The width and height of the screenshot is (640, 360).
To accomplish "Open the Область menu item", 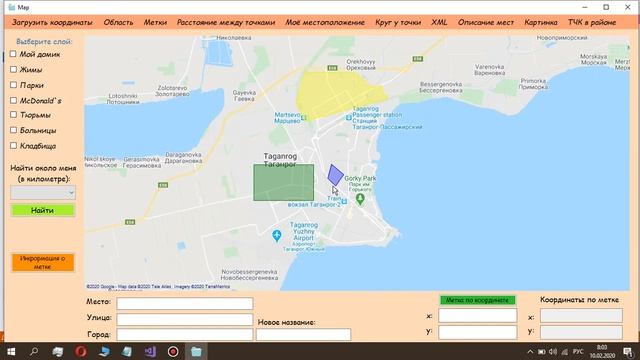I will click(118, 22).
